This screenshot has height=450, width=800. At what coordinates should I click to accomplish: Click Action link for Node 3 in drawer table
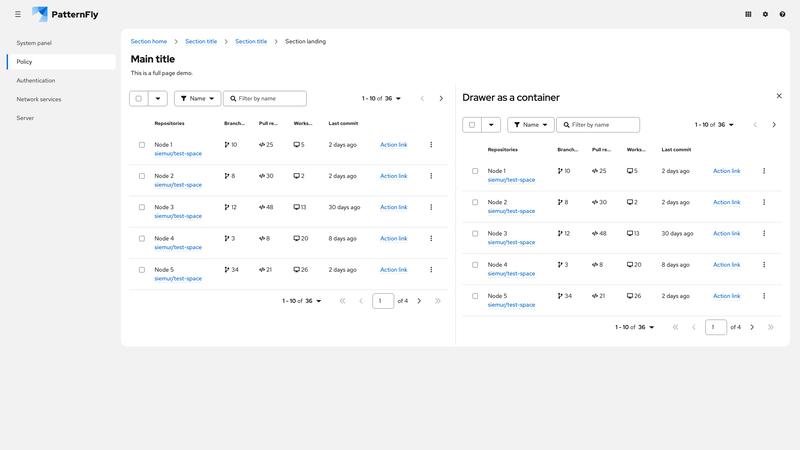click(727, 234)
